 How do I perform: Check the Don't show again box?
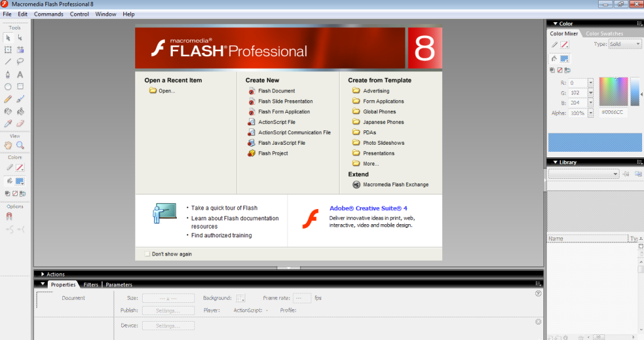pos(147,254)
